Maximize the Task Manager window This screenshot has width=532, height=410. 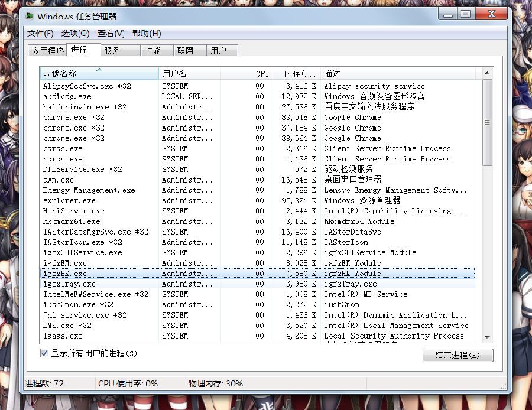point(466,14)
